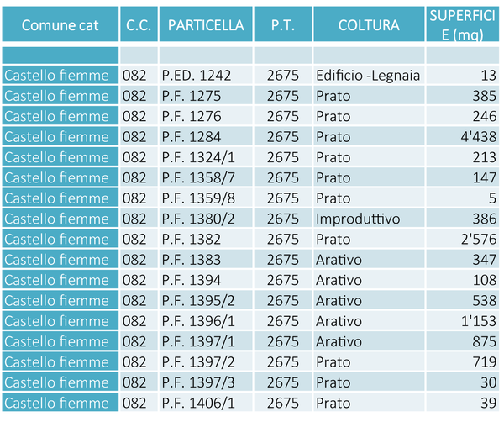
Task: Click the surface value 875
Action: pos(463,341)
